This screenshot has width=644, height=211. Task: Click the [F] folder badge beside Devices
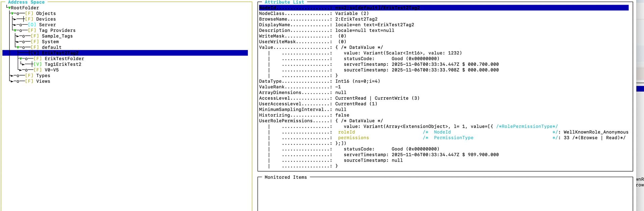pyautogui.click(x=29, y=19)
